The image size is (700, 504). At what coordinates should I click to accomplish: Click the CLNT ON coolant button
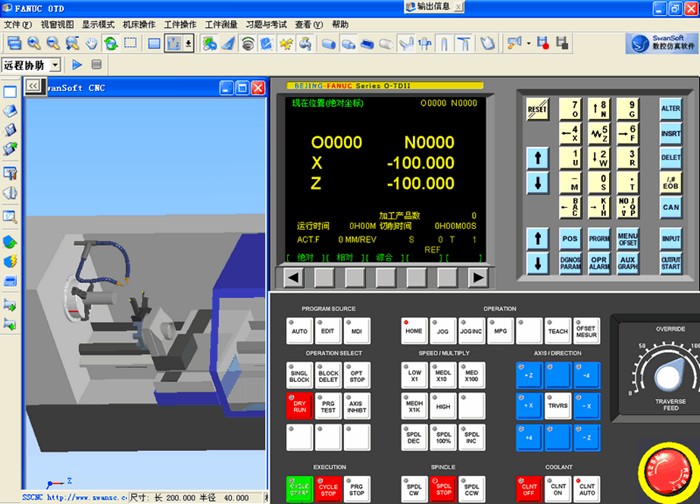click(x=558, y=489)
